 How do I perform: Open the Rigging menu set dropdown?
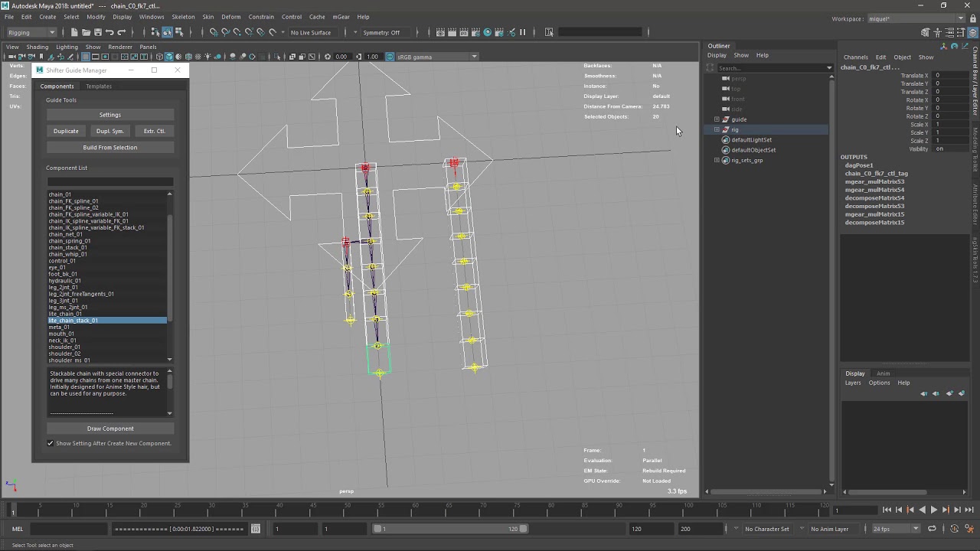click(31, 32)
